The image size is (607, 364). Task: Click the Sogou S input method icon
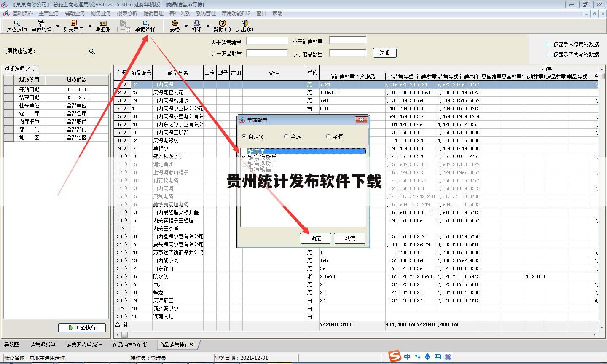395,356
